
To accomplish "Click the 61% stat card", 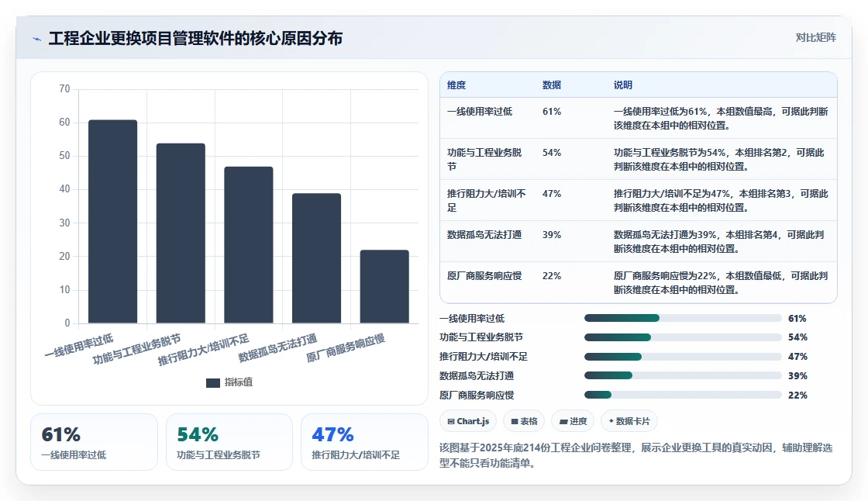I will click(94, 442).
